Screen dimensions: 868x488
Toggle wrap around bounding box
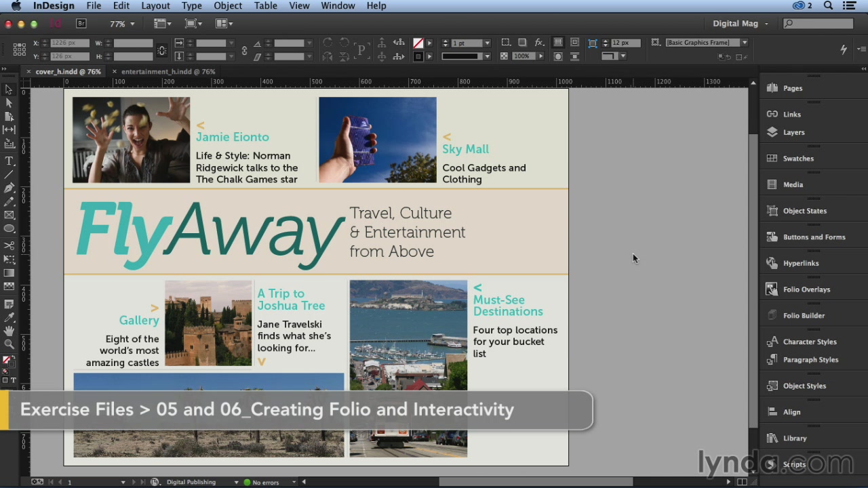[x=574, y=43]
